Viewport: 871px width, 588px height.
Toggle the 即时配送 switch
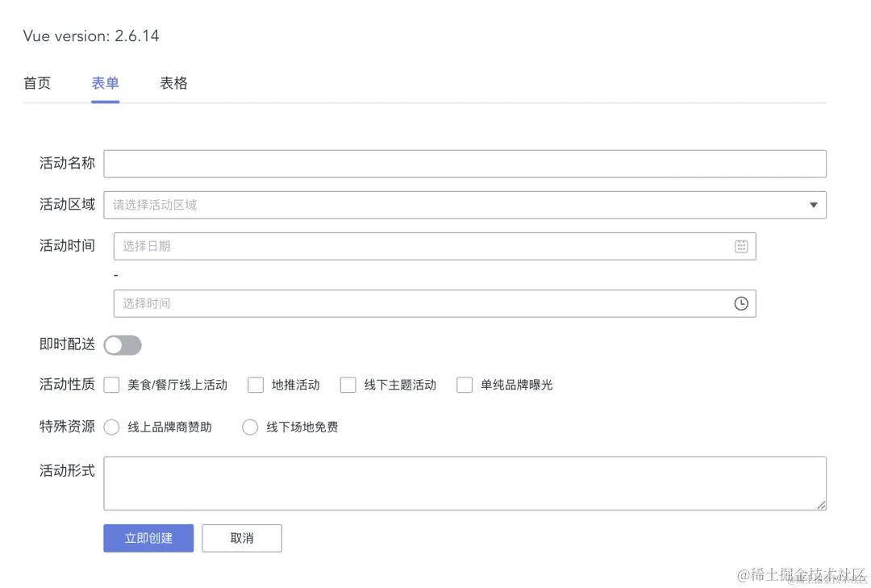pyautogui.click(x=123, y=345)
